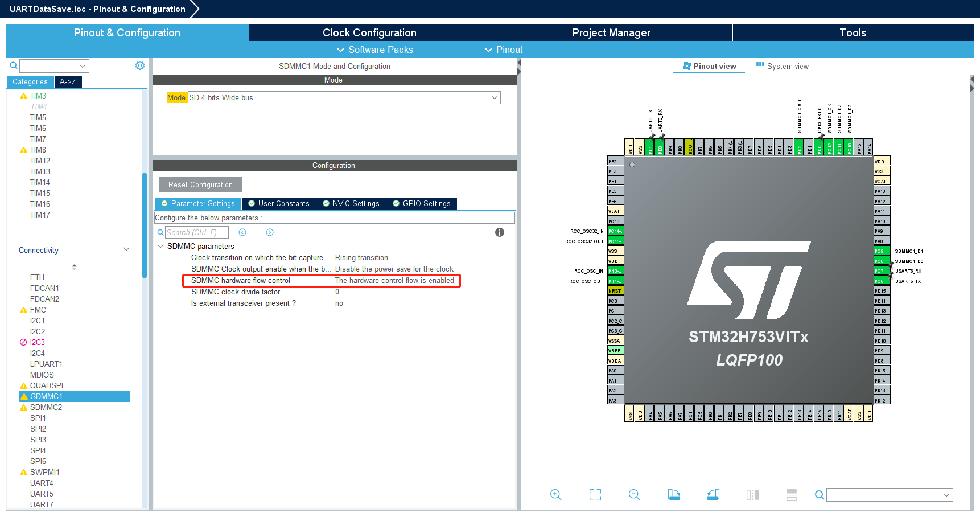Click the search magnifier above the Categories tab
Viewport: 980px width, 517px height.
click(x=14, y=66)
